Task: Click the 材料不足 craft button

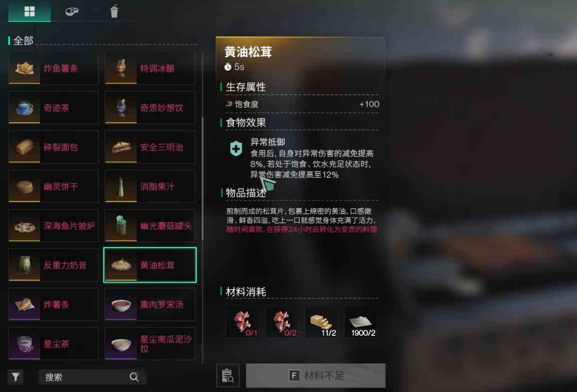Action: click(x=316, y=375)
